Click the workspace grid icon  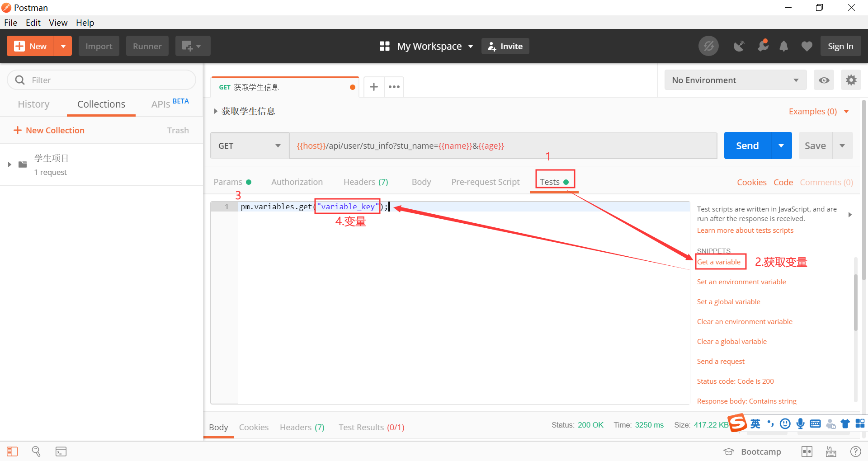click(x=385, y=46)
